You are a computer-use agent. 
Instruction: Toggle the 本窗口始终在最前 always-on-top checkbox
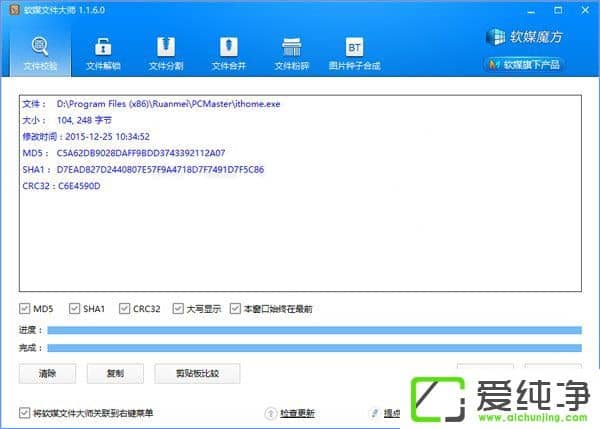tap(235, 308)
